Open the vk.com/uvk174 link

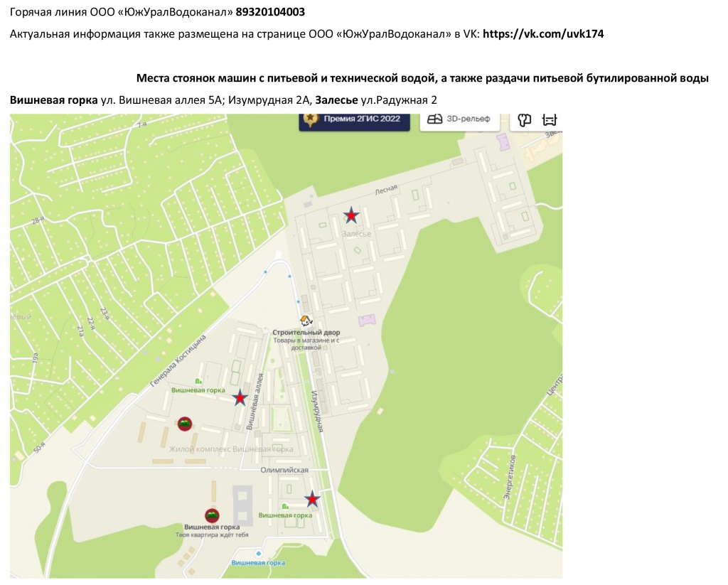(543, 33)
